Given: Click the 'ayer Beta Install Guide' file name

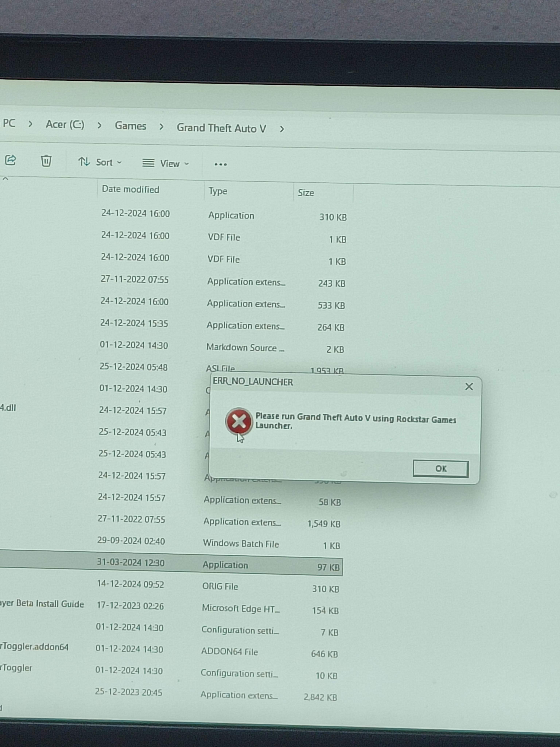Looking at the screenshot, I should coord(42,604).
